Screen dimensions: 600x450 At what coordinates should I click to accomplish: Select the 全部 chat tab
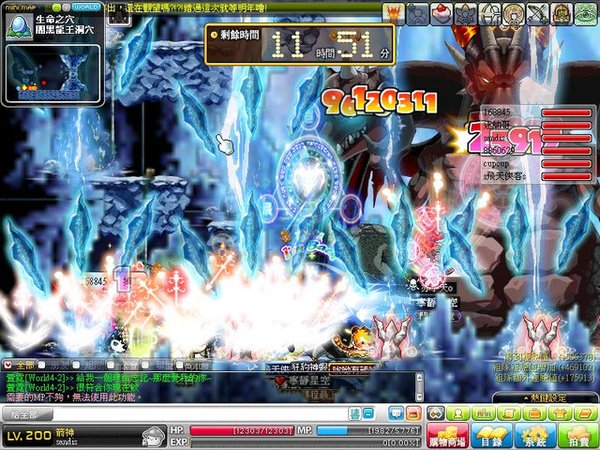(20, 365)
